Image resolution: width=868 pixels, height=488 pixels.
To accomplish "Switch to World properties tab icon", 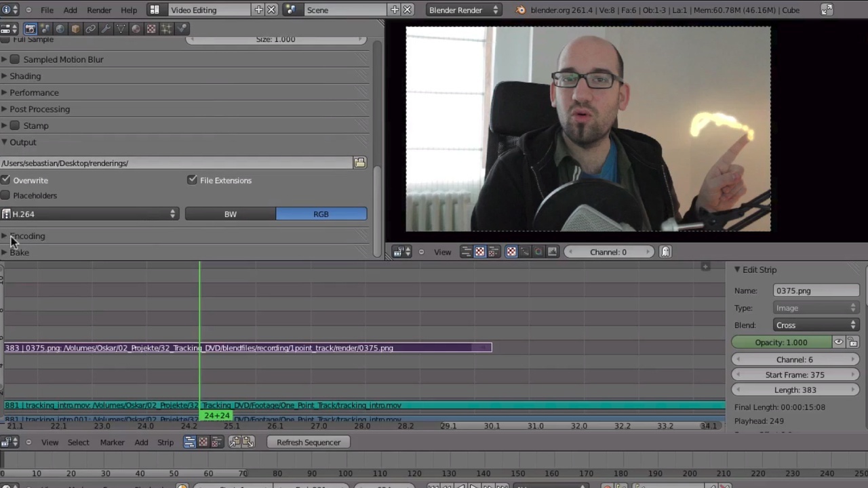I will [x=60, y=28].
